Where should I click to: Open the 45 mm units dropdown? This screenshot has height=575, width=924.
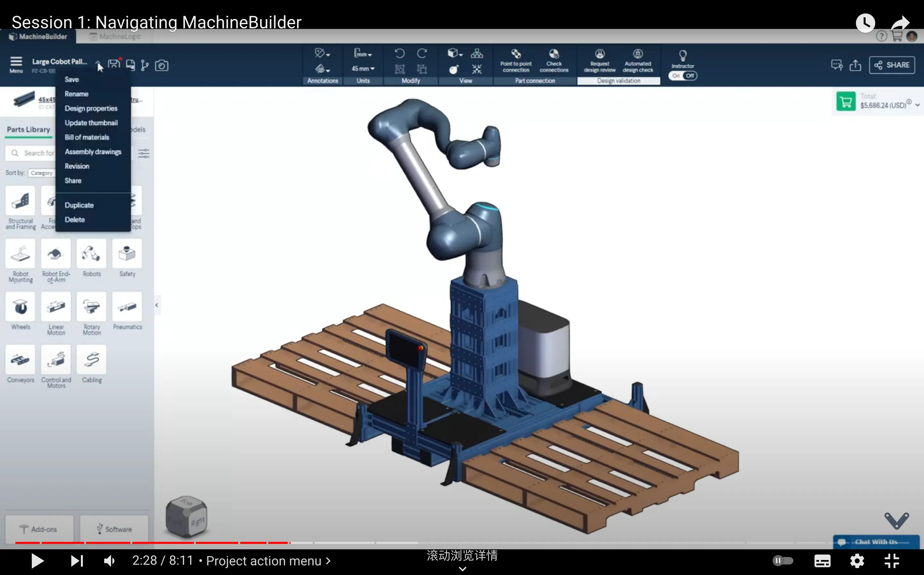click(x=362, y=68)
